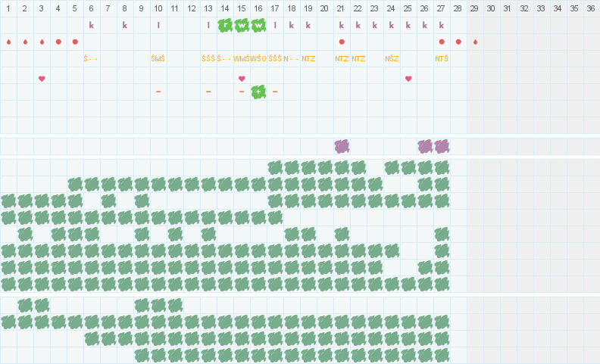Click the 'ŚMŚ' code on day 10
The width and height of the screenshot is (600, 364).
(158, 58)
